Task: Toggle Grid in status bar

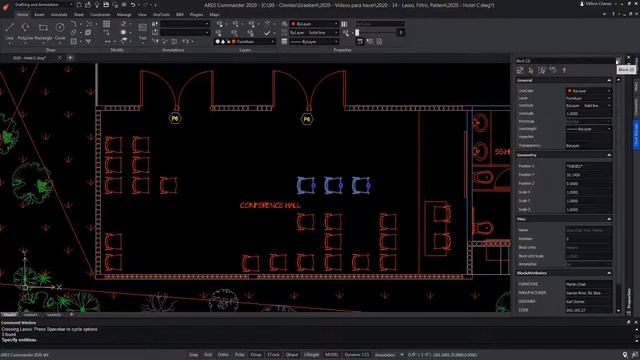Action: point(208,355)
